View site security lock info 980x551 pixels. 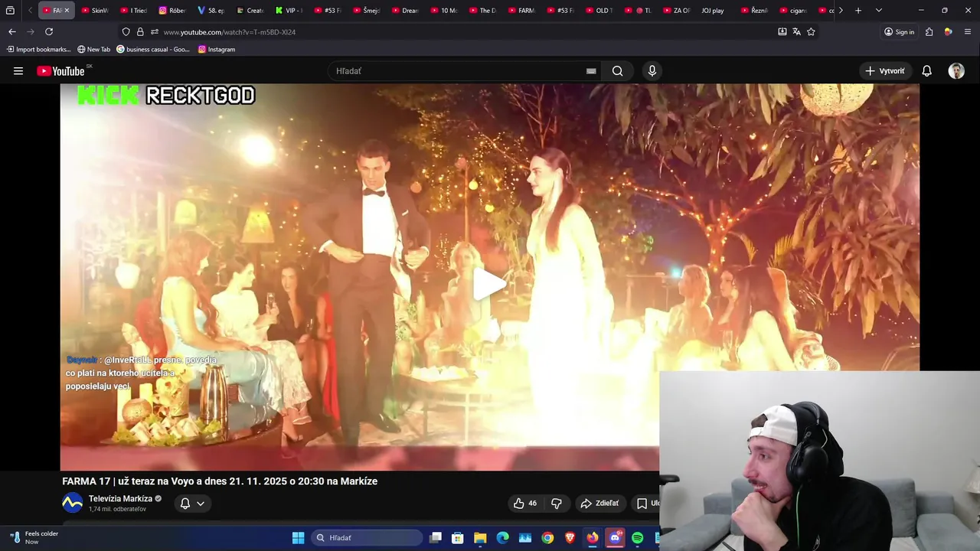coord(140,31)
